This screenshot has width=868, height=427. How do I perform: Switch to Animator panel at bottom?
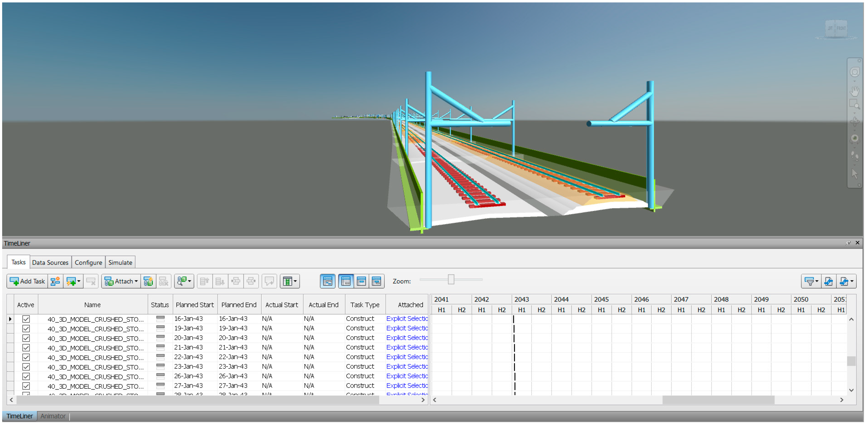point(53,416)
